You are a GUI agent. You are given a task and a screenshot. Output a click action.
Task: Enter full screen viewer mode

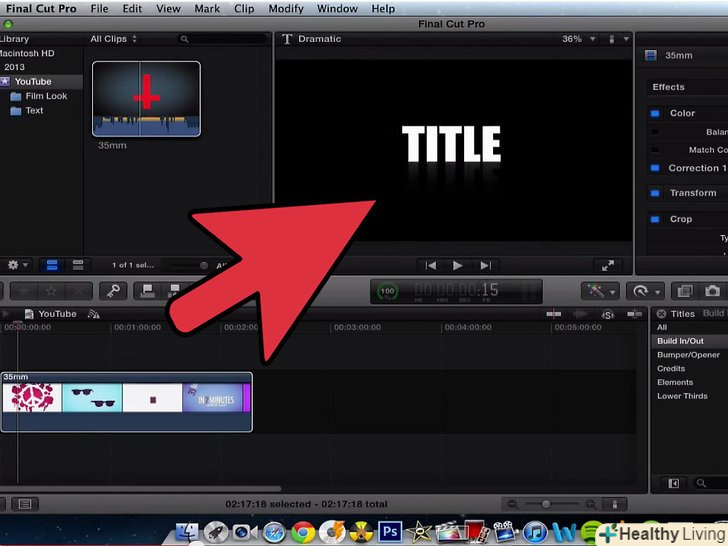(608, 266)
